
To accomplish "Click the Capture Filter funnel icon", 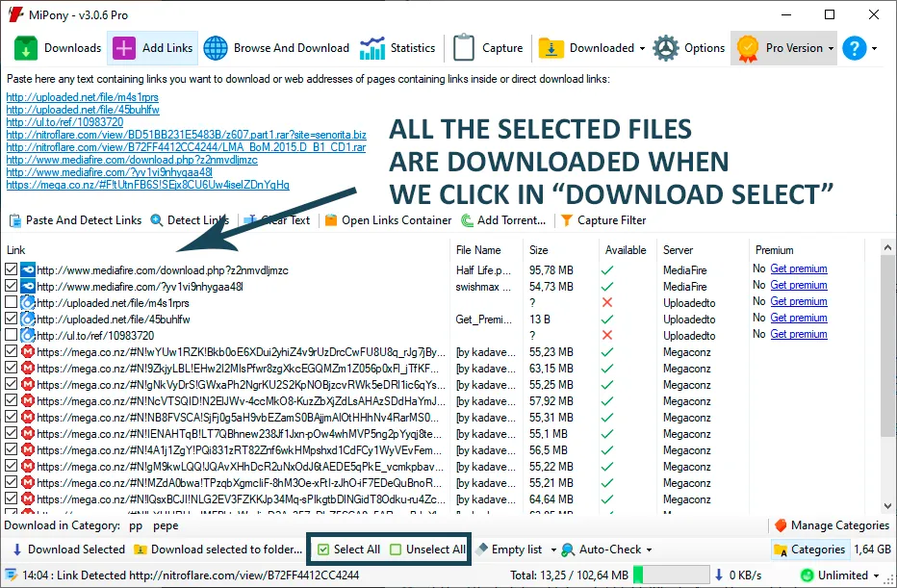I will point(566,220).
